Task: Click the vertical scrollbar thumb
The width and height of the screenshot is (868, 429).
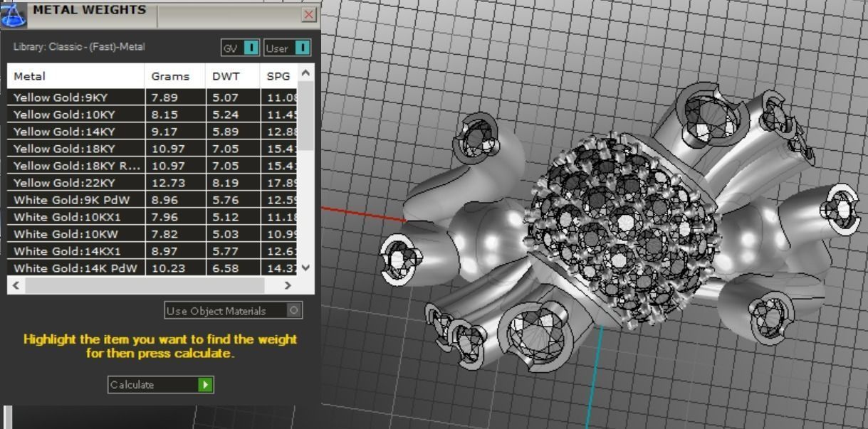Action: pos(306,115)
